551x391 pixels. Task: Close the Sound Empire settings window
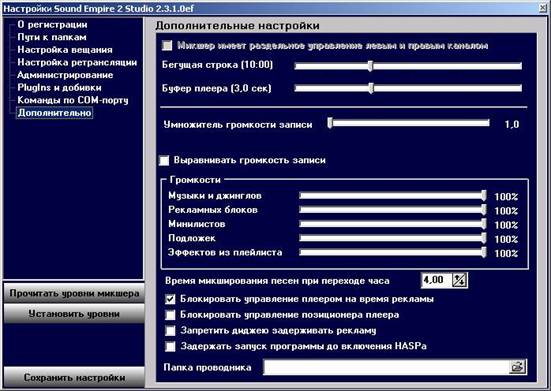pyautogui.click(x=544, y=9)
